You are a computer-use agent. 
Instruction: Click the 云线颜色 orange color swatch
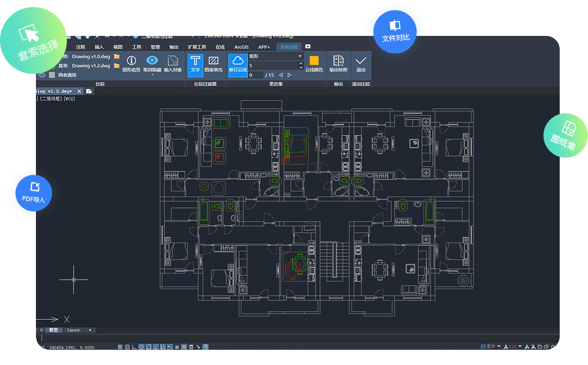click(314, 60)
